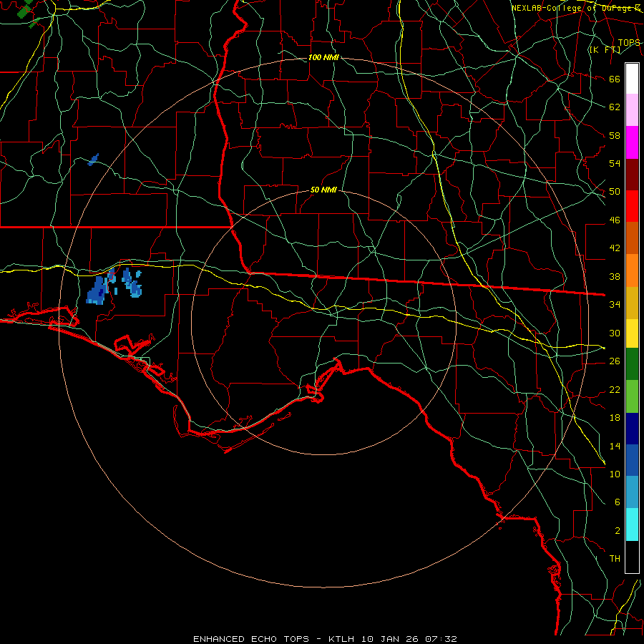Image resolution: width=644 pixels, height=644 pixels.
Task: Choose the dark orange legend band
Action: [632, 238]
